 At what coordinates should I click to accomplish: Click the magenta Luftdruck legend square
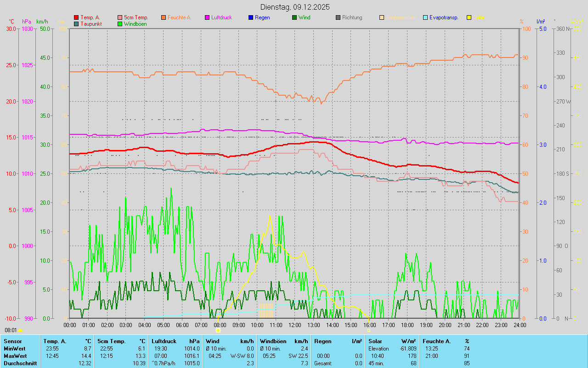207,17
